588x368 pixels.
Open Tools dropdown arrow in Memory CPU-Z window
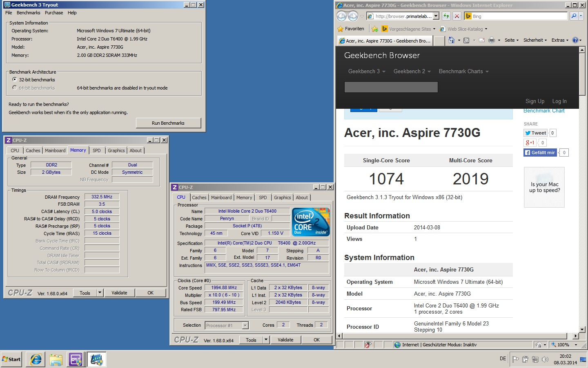coord(99,293)
